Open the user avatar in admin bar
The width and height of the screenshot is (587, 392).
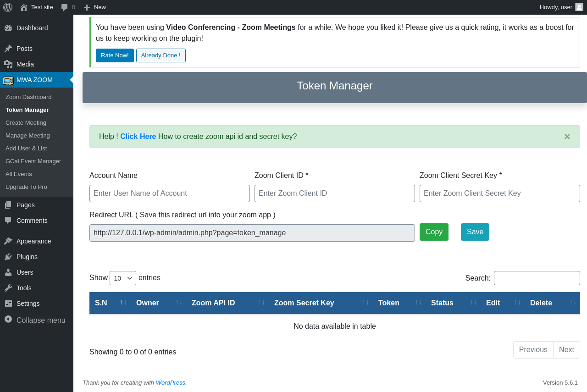point(579,7)
